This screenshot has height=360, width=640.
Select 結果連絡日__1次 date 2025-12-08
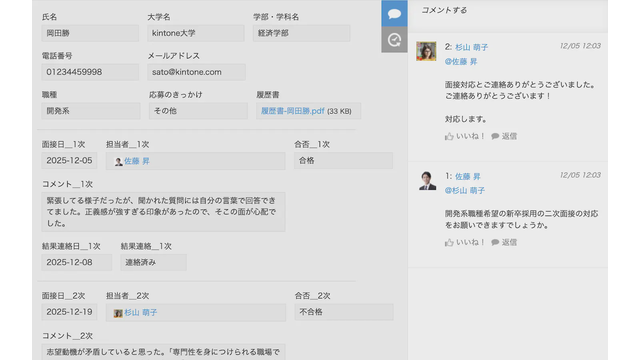(x=76, y=262)
